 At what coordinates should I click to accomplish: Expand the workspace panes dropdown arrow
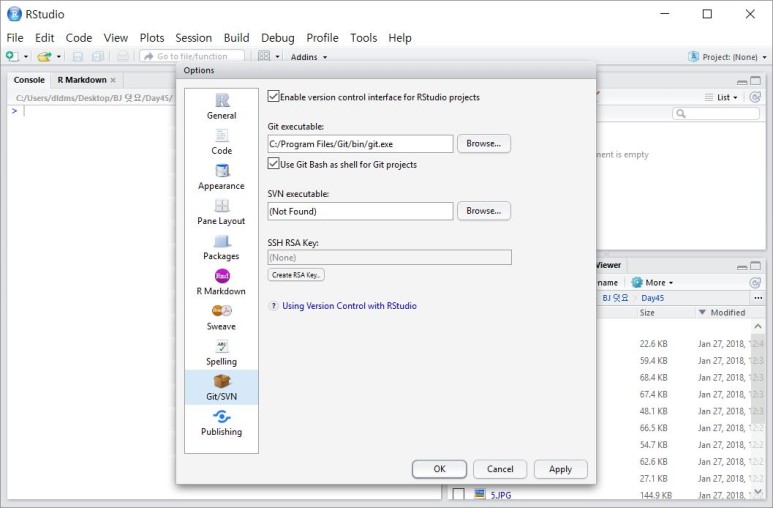[277, 57]
